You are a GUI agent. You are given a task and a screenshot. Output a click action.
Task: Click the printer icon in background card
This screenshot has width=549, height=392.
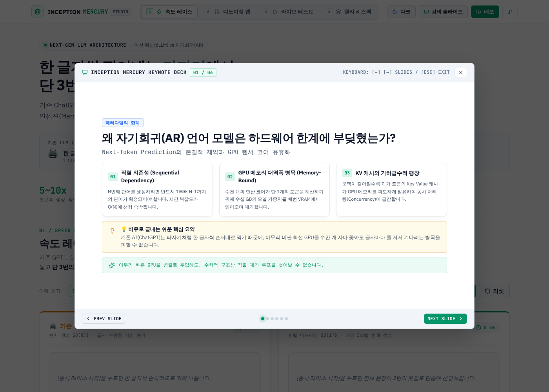tap(53, 154)
